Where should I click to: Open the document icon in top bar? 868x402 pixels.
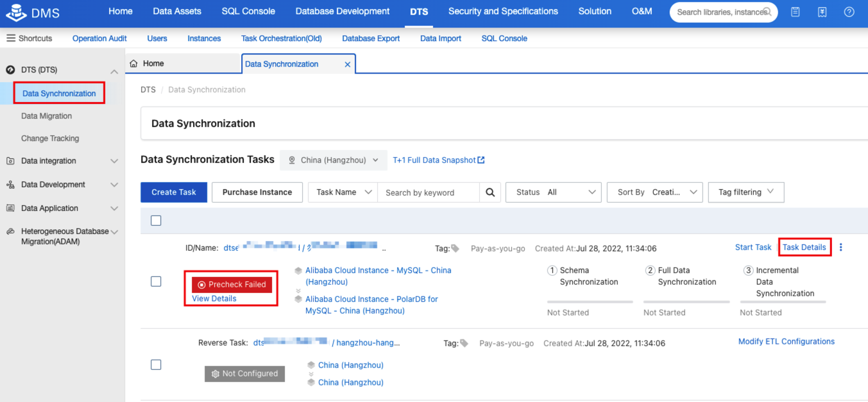(x=795, y=12)
